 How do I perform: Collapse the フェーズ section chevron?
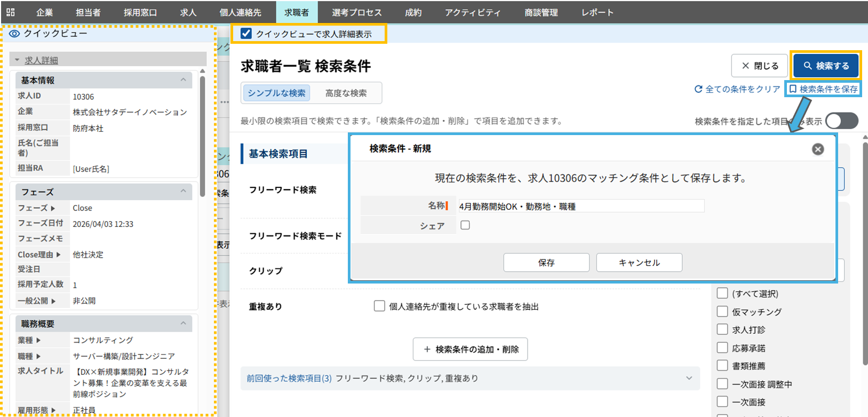pyautogui.click(x=183, y=191)
